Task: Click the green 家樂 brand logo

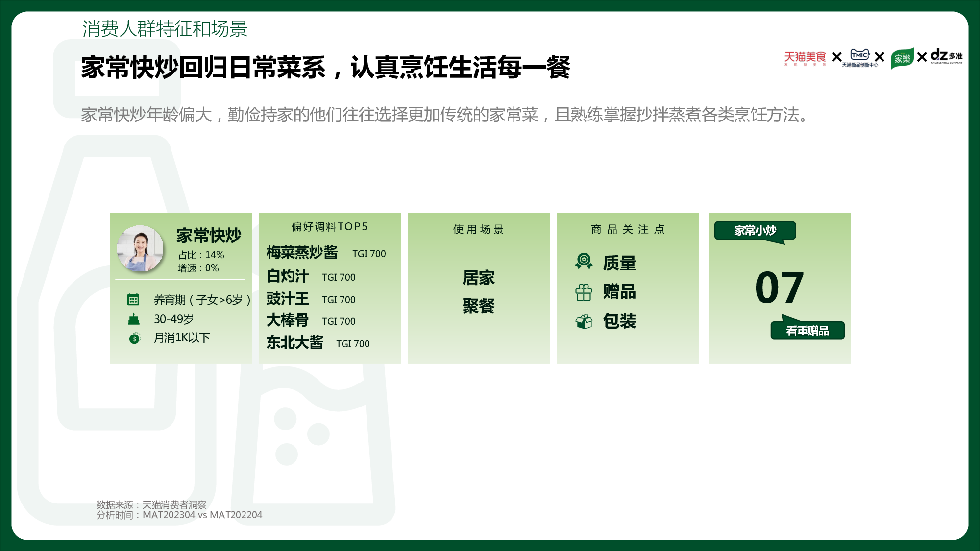Action: pos(902,58)
